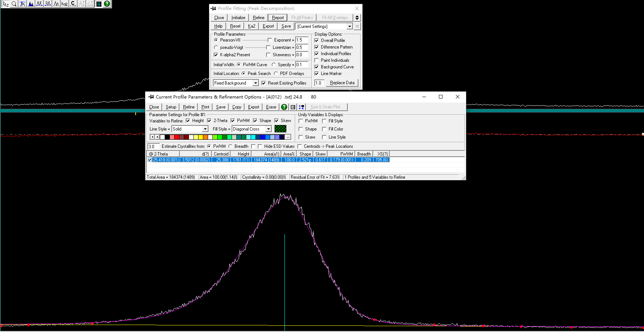644x332 pixels.
Task: Click Setup in Current Profile Parameters window
Action: tap(171, 107)
